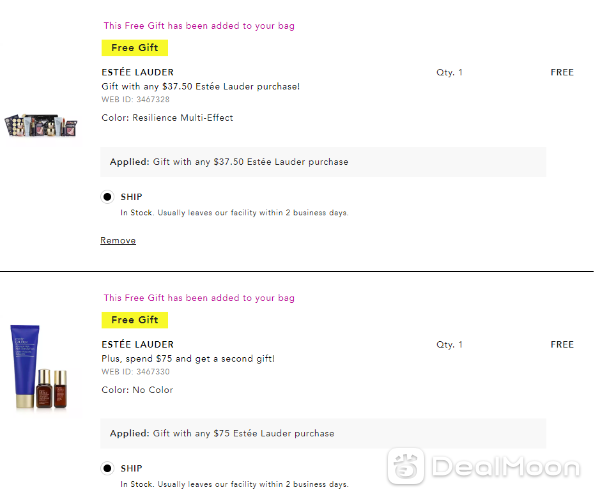Click Qty. 1 of the first gift
Image resolution: width=600 pixels, height=499 pixels.
(x=450, y=72)
